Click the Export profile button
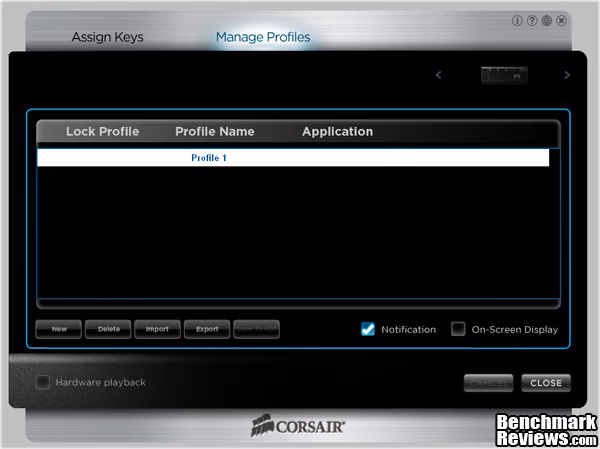The image size is (600, 449). 207,329
